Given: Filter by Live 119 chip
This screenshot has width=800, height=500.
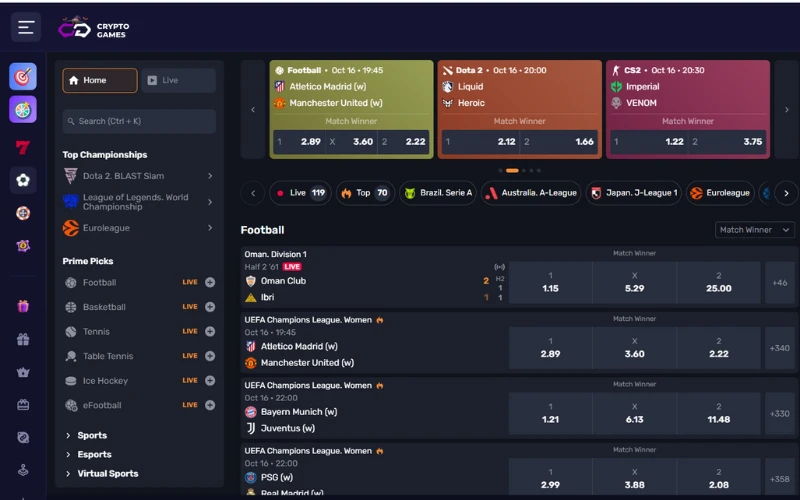Looking at the screenshot, I should tap(300, 193).
